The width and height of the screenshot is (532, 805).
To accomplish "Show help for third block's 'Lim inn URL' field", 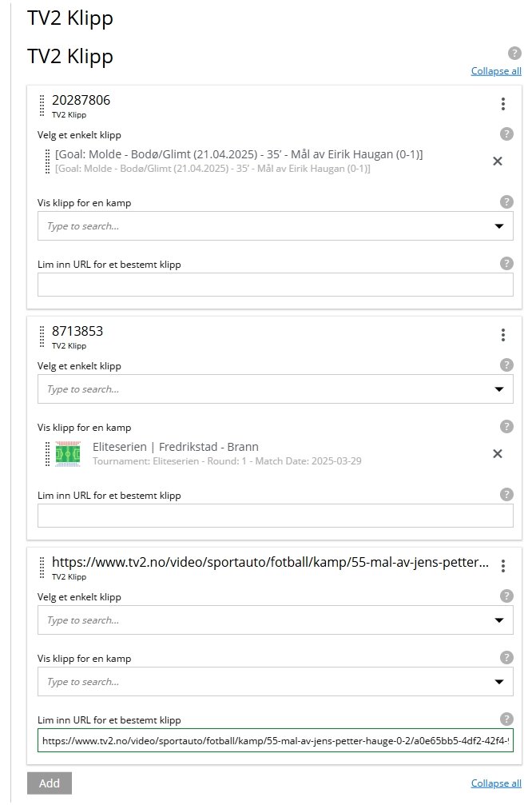I will click(x=506, y=719).
